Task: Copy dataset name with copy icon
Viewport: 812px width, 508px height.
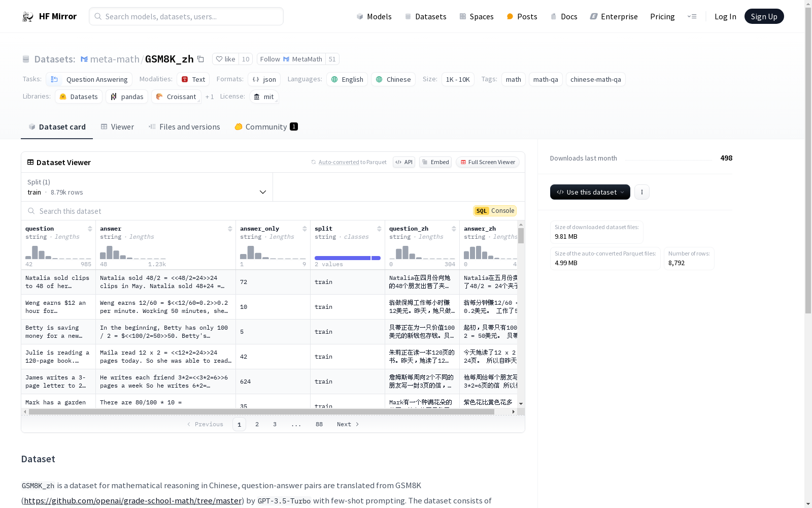Action: click(x=200, y=59)
